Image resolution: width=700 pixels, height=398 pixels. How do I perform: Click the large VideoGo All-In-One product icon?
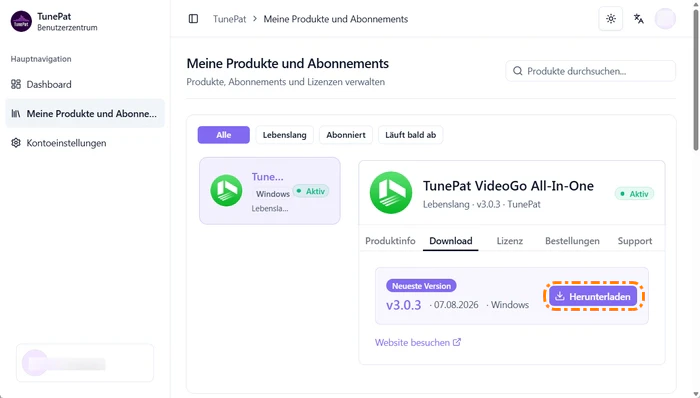(x=391, y=193)
